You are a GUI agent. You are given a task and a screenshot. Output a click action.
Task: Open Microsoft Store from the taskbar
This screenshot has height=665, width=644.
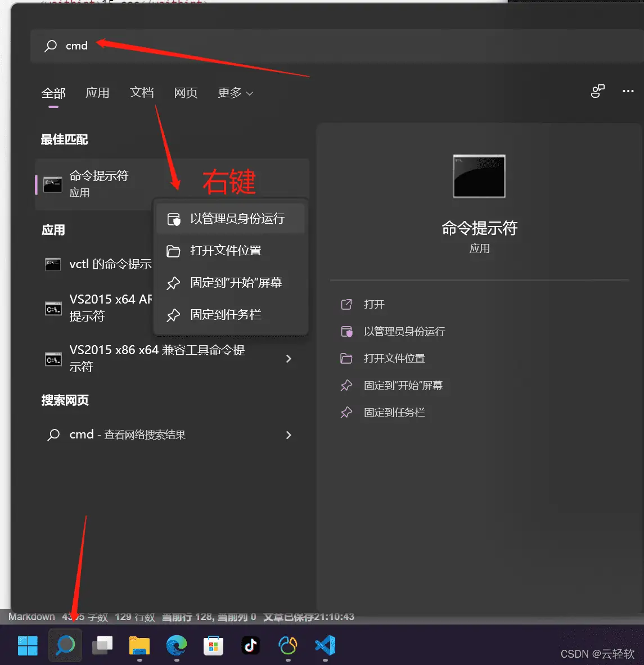213,646
